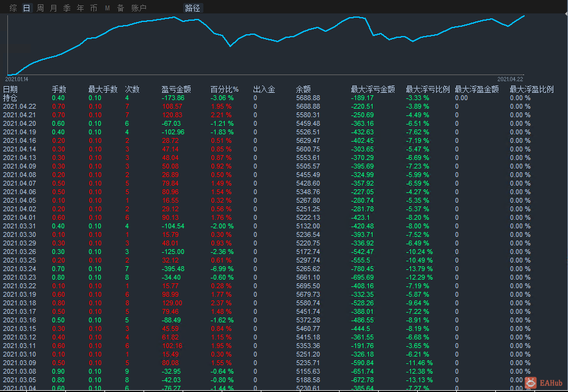Image resolution: width=568 pixels, height=392 pixels.
Task: Sort by the 日期 date column header
Action: 10,89
